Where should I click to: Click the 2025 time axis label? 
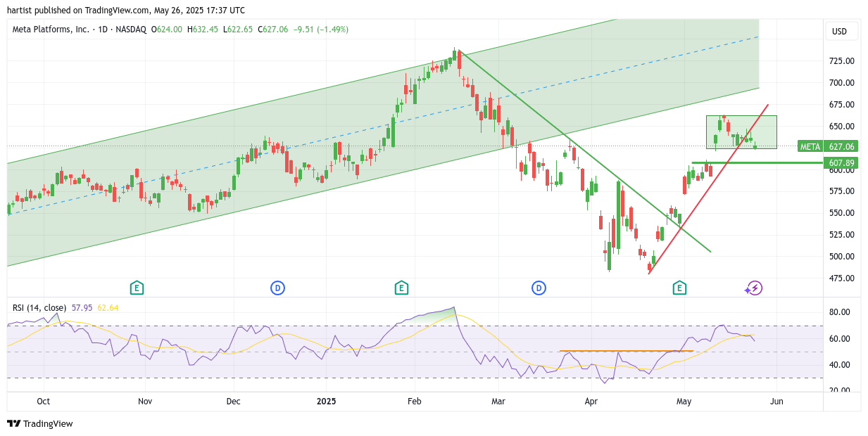[327, 402]
